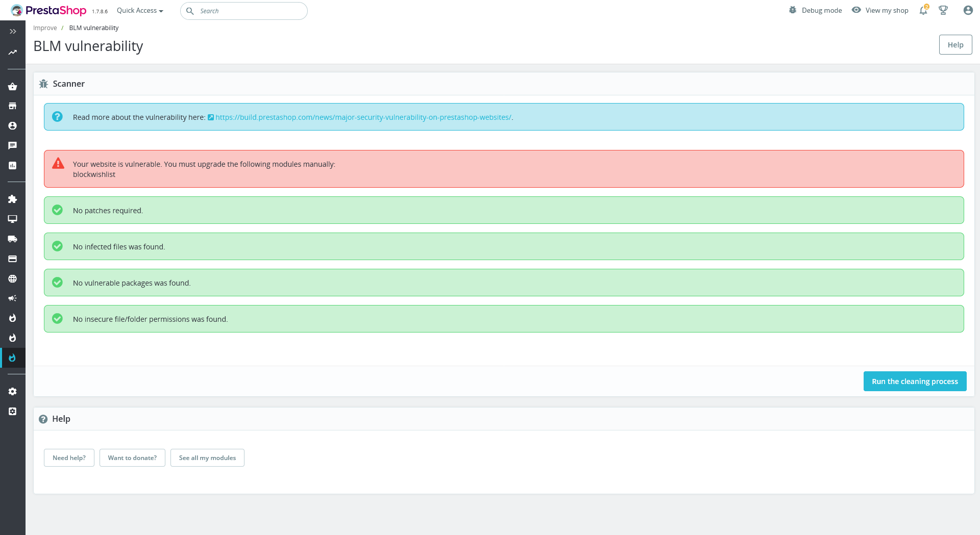
Task: Click the See all my modules button
Action: click(x=207, y=458)
